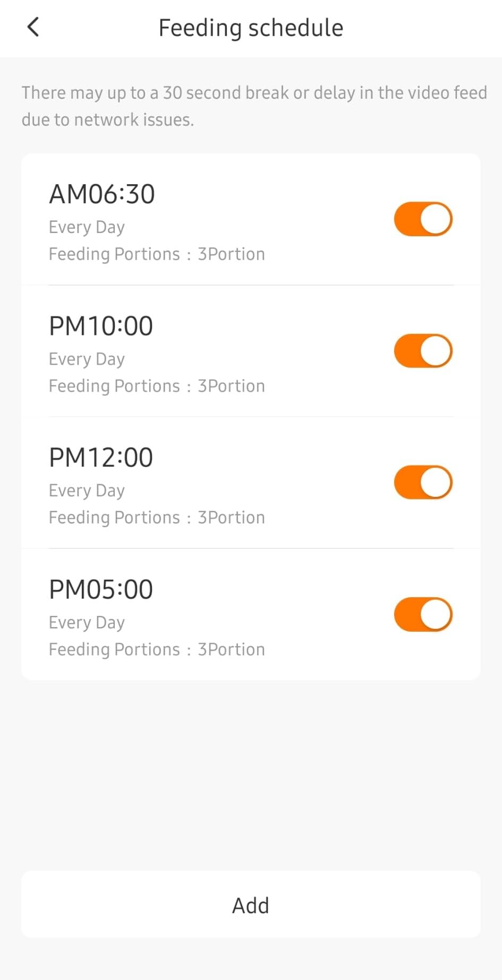
Task: Tap Feeding Portions text for PM10:00
Action: point(157,386)
